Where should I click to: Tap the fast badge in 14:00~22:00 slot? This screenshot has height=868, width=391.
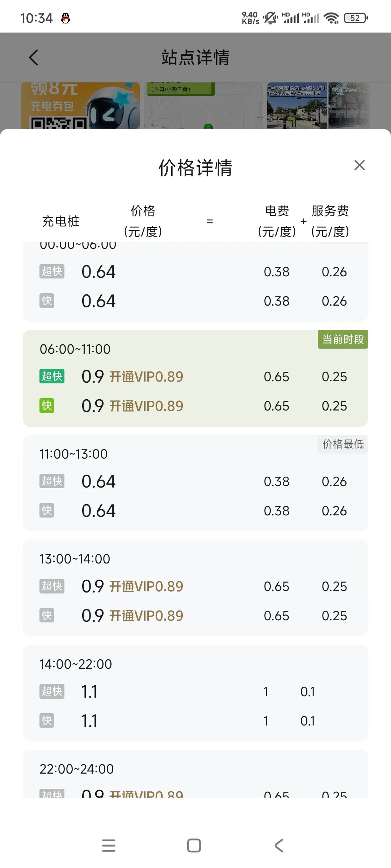47,721
